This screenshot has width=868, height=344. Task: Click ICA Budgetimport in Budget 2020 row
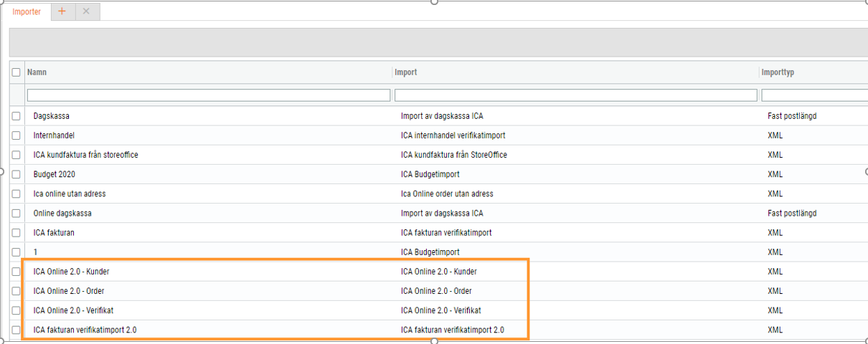pyautogui.click(x=430, y=174)
